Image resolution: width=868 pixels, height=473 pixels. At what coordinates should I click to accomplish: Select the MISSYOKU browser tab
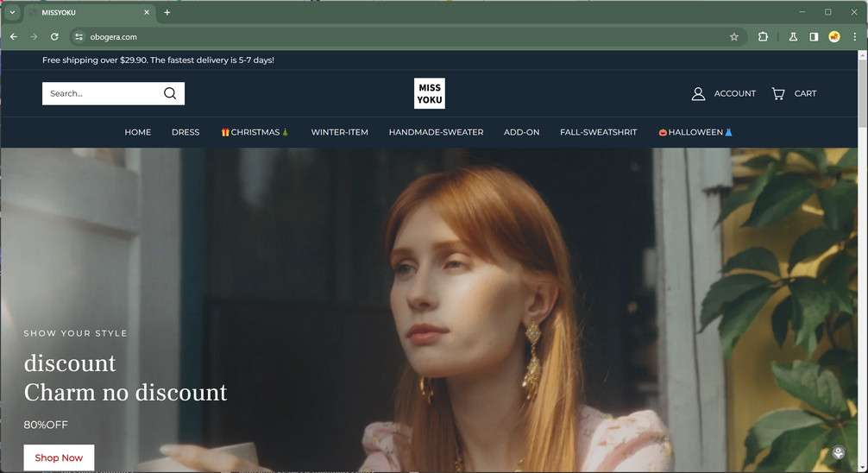89,12
